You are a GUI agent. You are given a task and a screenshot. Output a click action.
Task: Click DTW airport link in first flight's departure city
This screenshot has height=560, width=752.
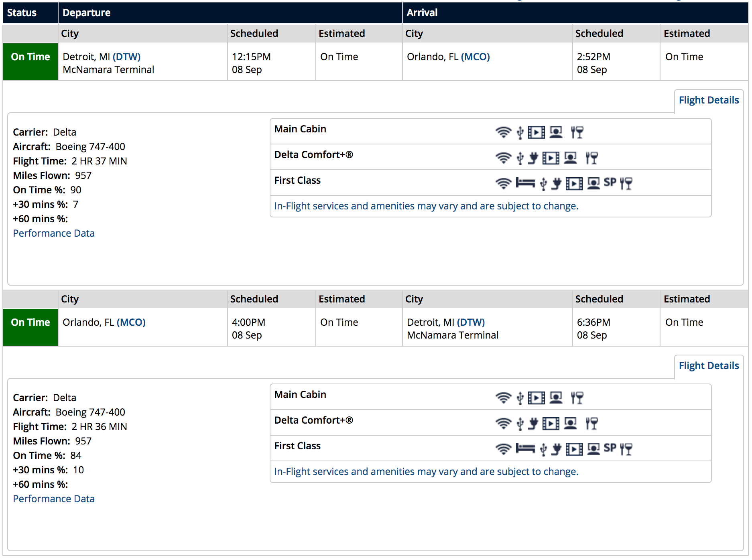[127, 57]
